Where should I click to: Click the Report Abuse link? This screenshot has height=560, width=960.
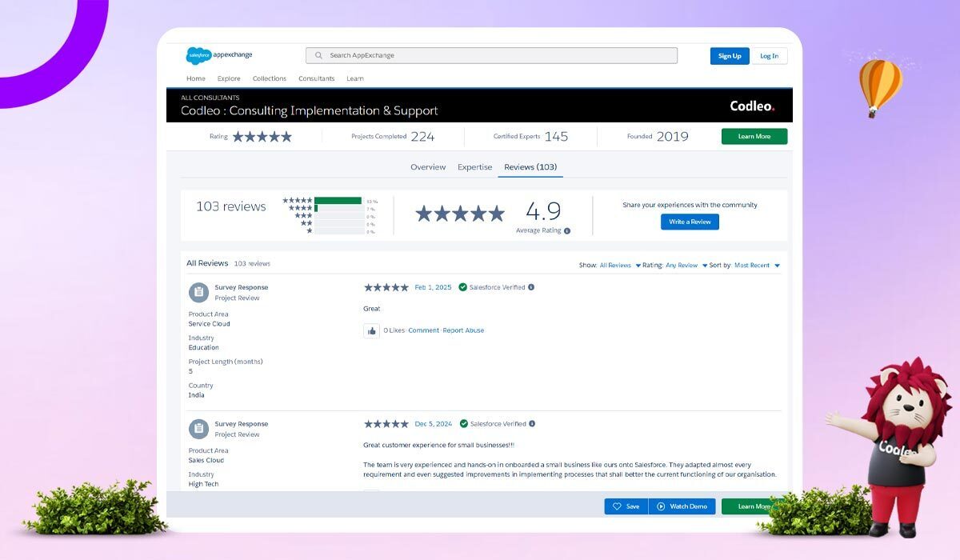tap(464, 330)
